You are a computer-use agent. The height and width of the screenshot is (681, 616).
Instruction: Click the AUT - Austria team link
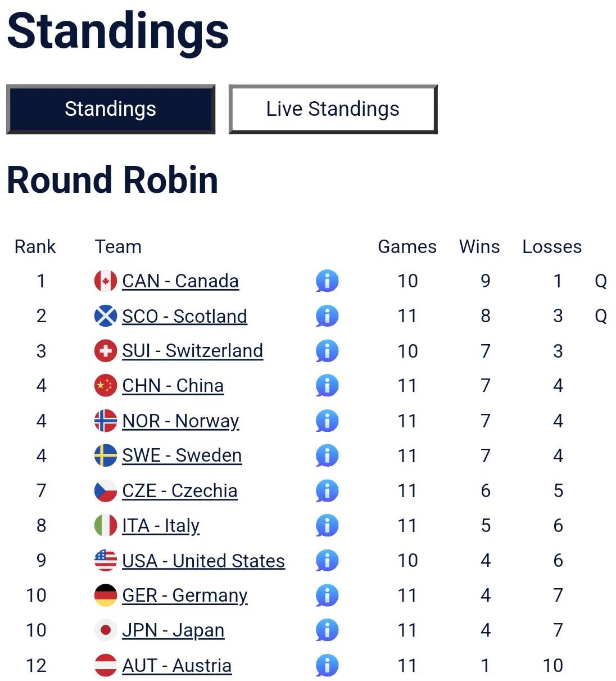point(176,665)
